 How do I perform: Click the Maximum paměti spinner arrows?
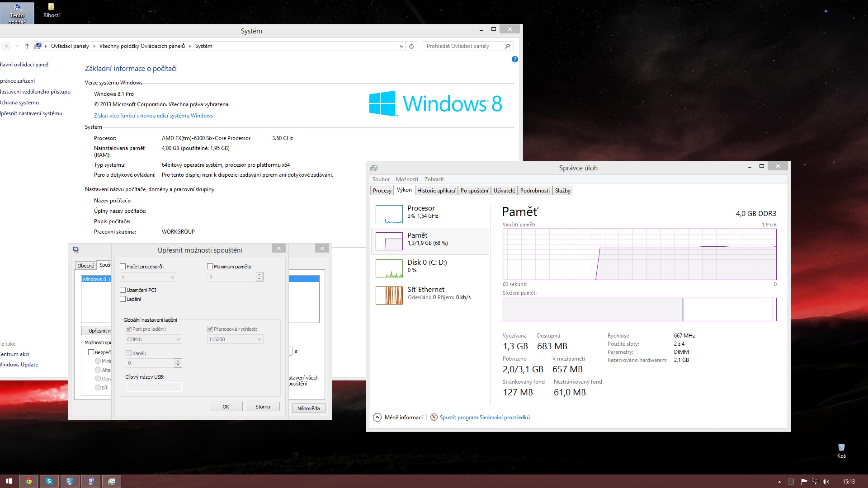click(259, 277)
